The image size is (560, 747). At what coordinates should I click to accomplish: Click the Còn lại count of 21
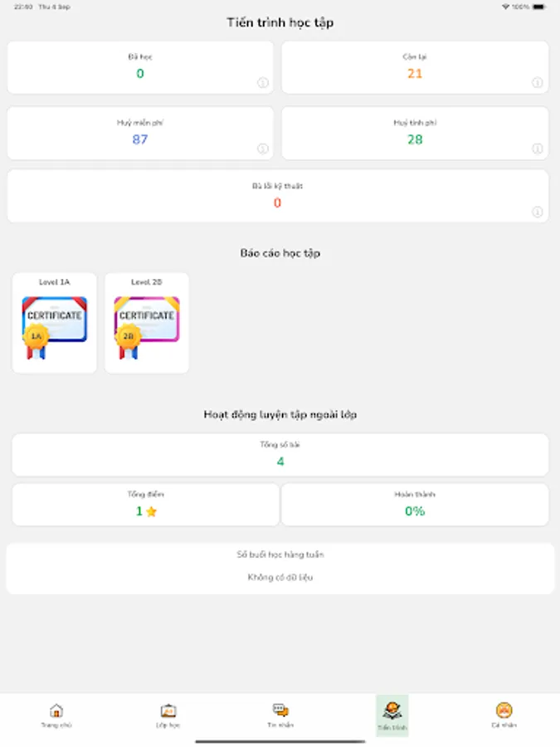coord(415,73)
